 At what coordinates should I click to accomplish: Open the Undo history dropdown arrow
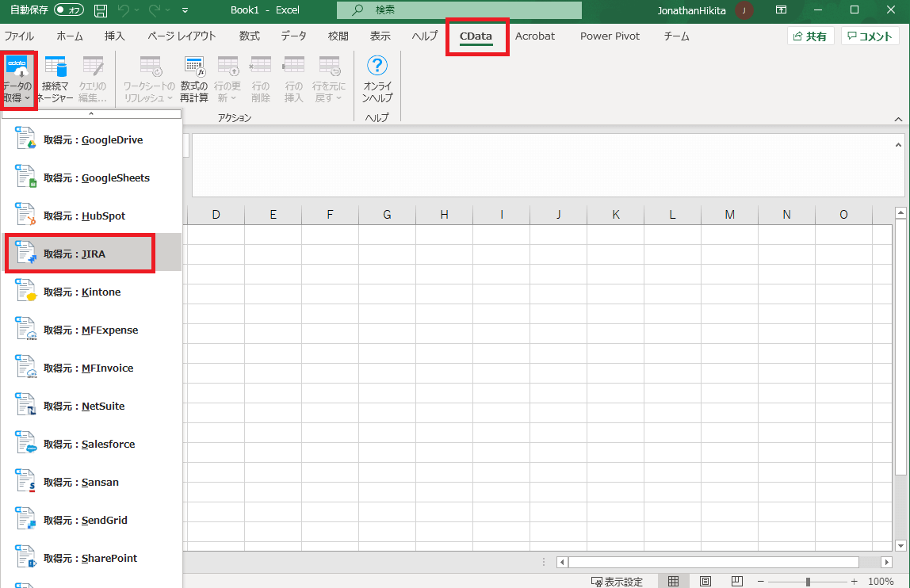(137, 10)
